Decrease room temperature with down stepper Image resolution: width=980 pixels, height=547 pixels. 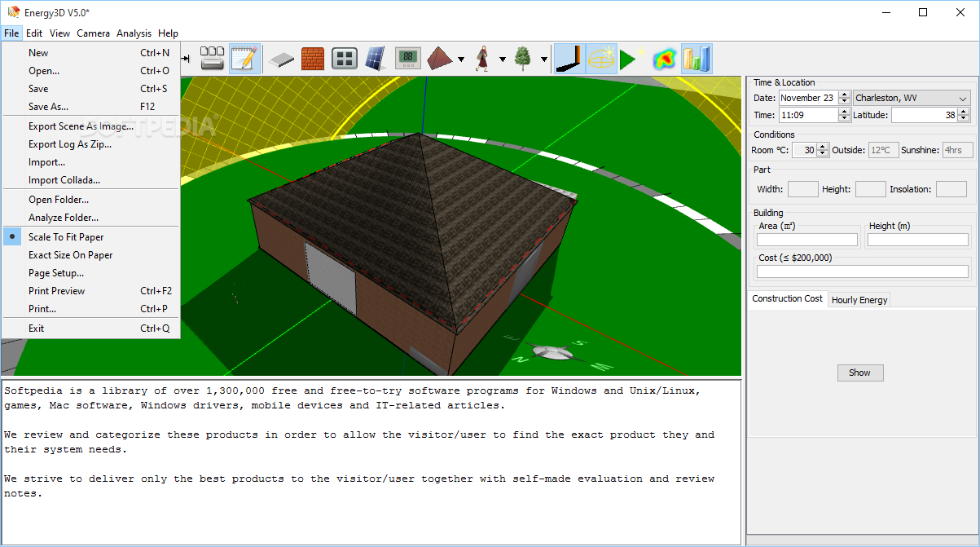click(x=822, y=154)
